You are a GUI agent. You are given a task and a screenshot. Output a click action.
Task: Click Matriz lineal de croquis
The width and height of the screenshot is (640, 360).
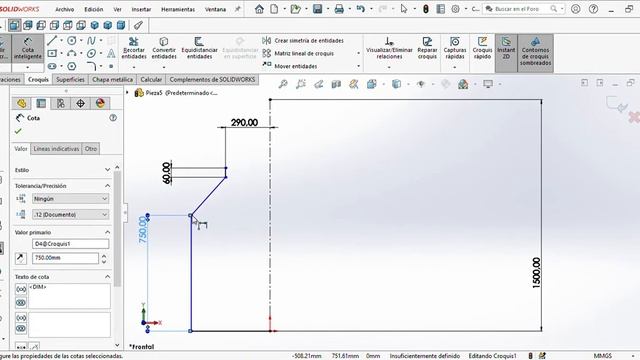point(298,53)
